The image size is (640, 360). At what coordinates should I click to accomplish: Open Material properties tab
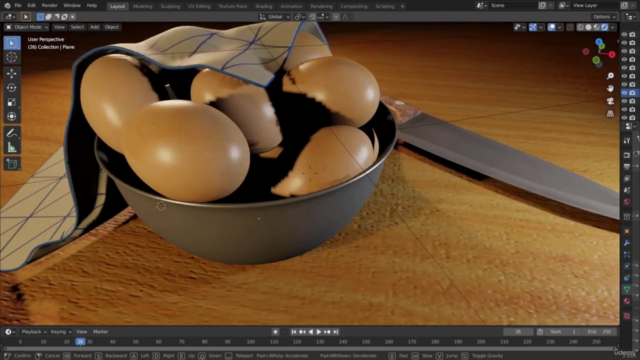627,301
